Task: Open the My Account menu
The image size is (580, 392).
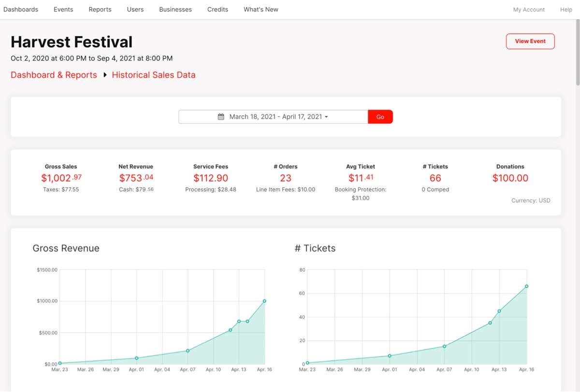Action: [528, 9]
